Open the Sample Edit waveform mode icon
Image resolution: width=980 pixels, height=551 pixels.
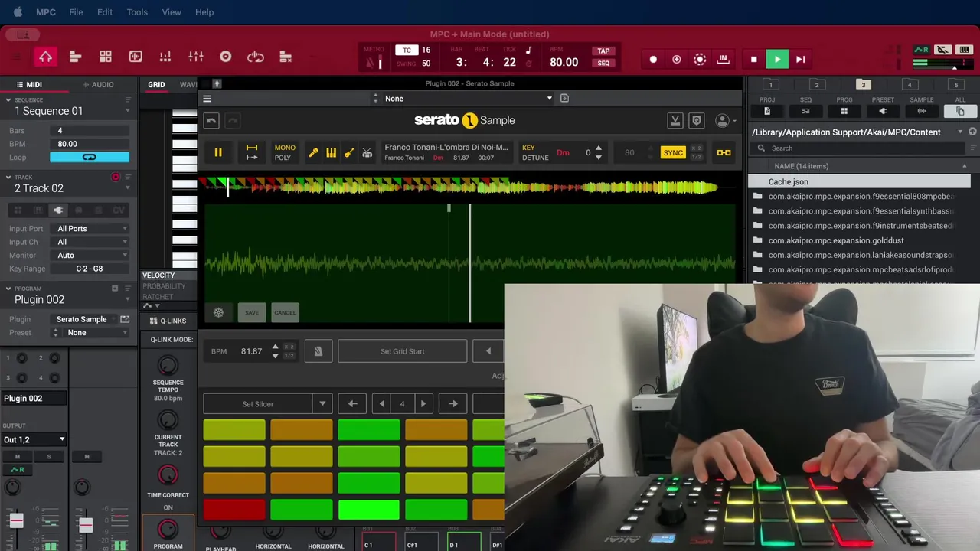[136, 57]
